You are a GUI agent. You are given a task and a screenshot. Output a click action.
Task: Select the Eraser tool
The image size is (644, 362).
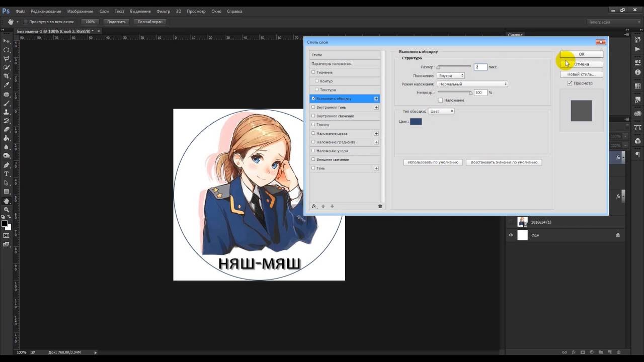pos(7,129)
